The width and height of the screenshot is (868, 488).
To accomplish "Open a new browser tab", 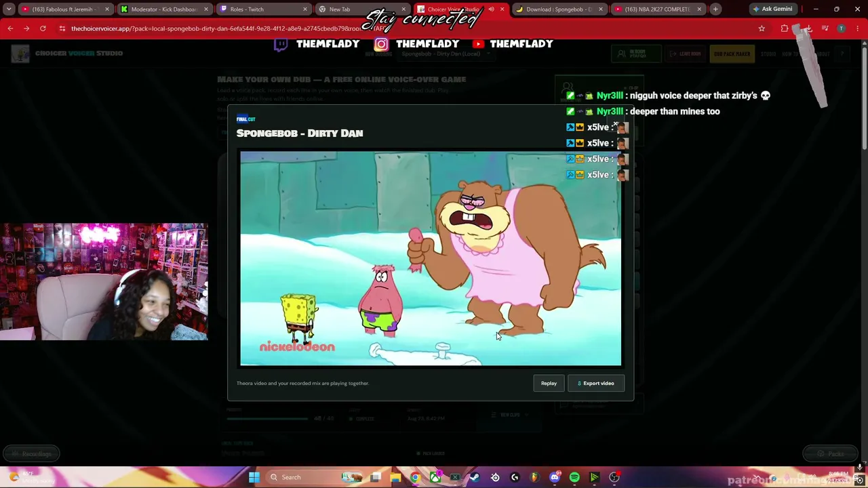I will click(x=715, y=9).
